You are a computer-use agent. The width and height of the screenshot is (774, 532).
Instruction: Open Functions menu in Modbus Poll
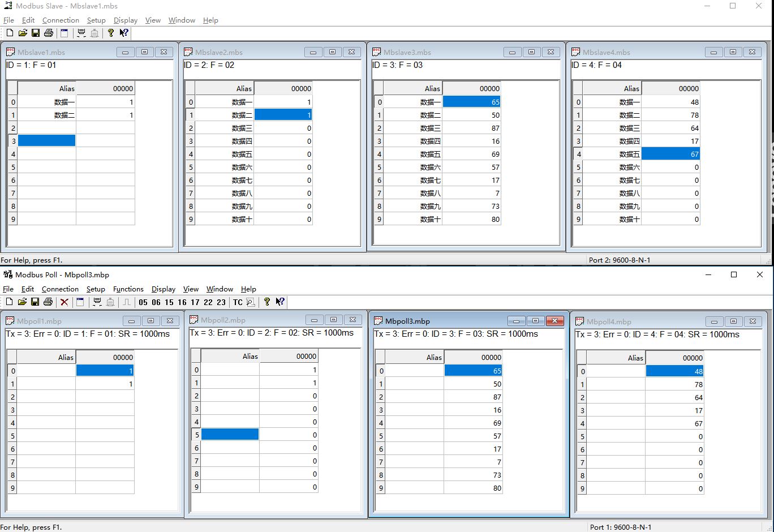tap(128, 289)
